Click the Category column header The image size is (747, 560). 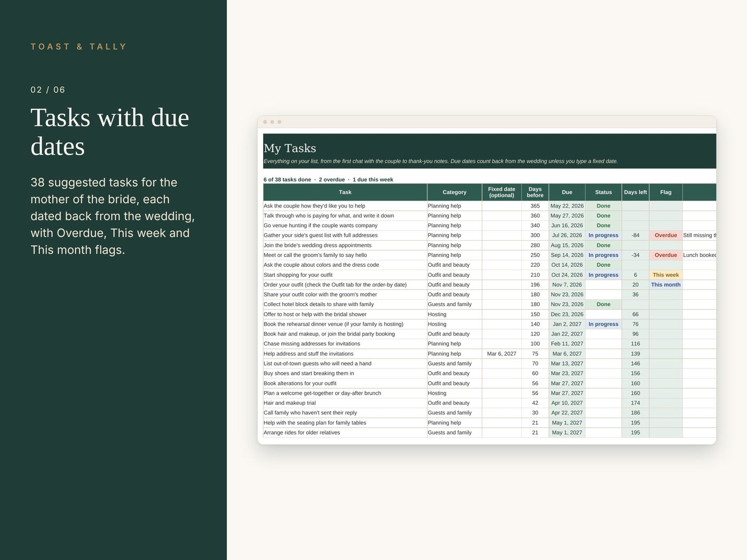tap(455, 192)
